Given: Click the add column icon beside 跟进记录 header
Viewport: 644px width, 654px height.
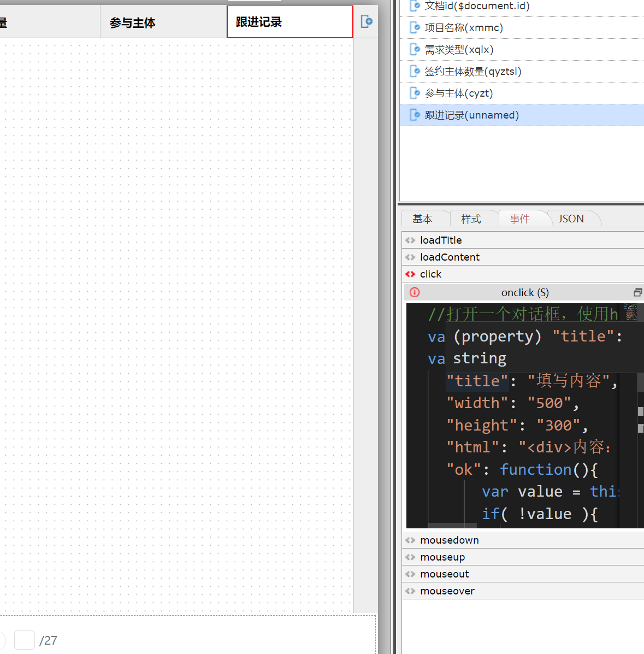Looking at the screenshot, I should (x=367, y=21).
